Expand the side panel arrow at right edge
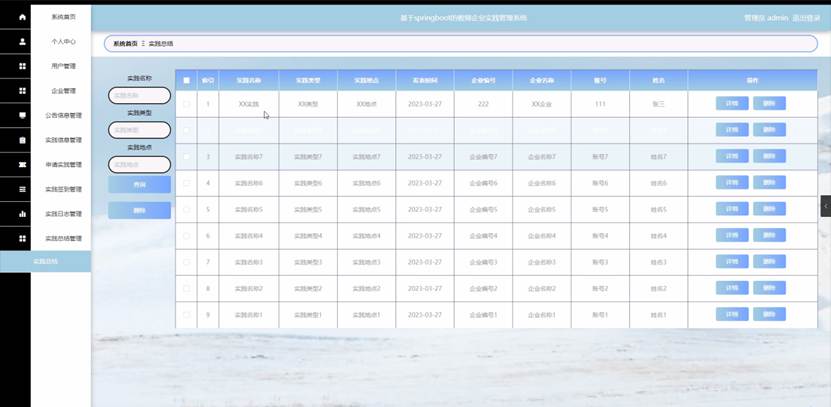 click(x=826, y=206)
